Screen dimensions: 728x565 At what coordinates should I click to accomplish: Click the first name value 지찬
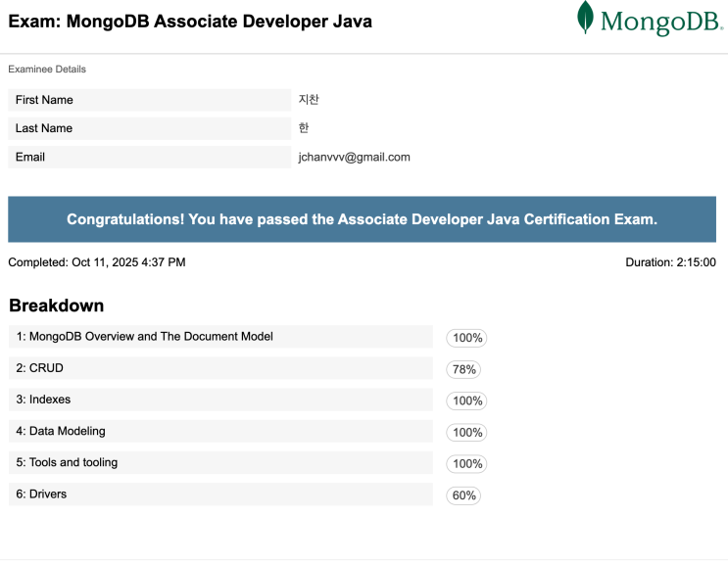click(309, 99)
